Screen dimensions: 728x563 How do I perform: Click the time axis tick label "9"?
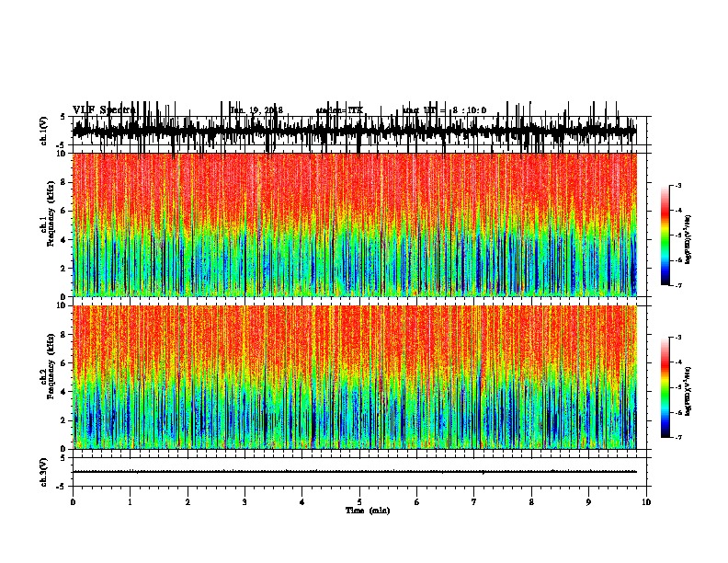click(588, 502)
